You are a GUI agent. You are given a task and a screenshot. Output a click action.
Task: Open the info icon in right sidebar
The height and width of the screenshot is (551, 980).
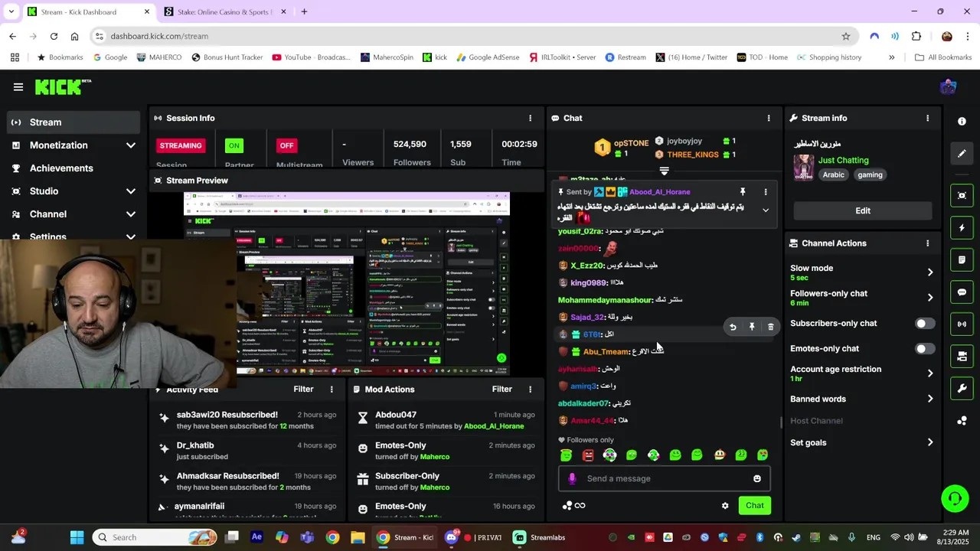click(x=962, y=121)
